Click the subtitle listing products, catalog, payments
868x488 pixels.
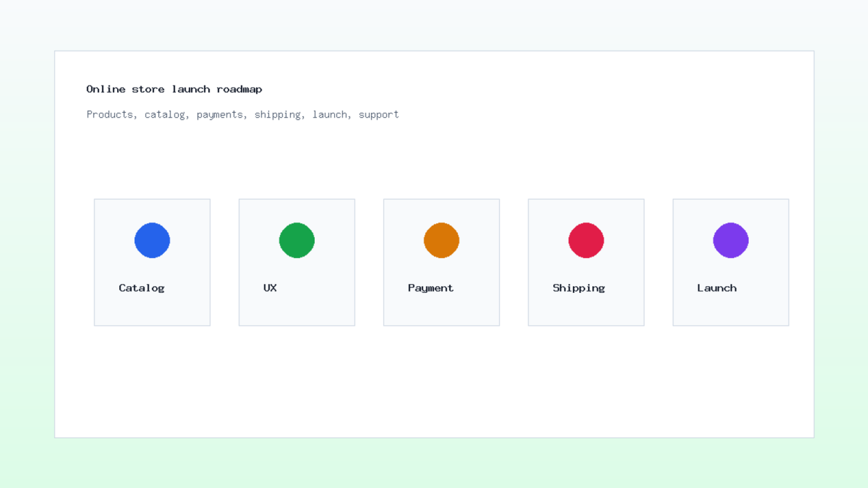(x=242, y=114)
